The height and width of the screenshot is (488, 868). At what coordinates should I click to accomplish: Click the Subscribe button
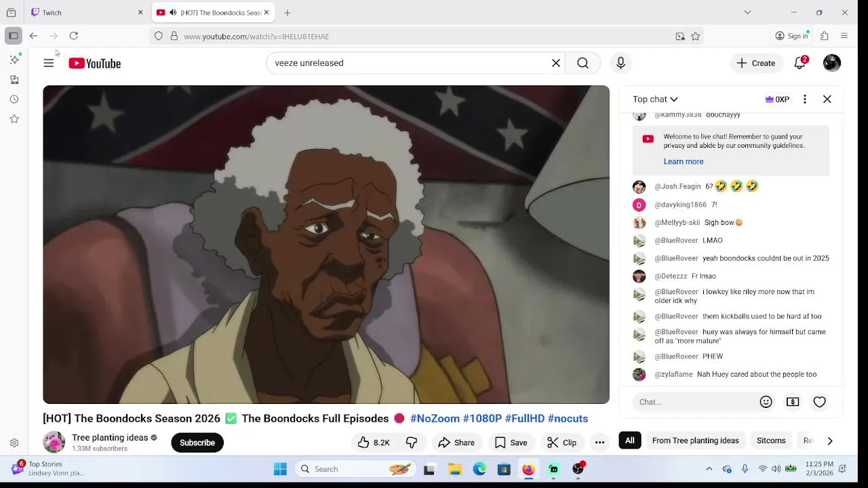point(197,443)
